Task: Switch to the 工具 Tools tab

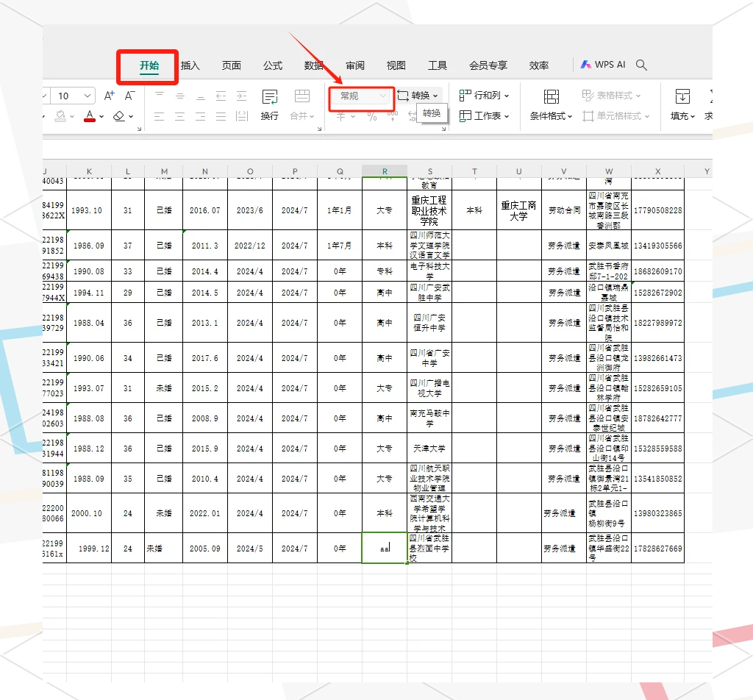Action: 438,65
